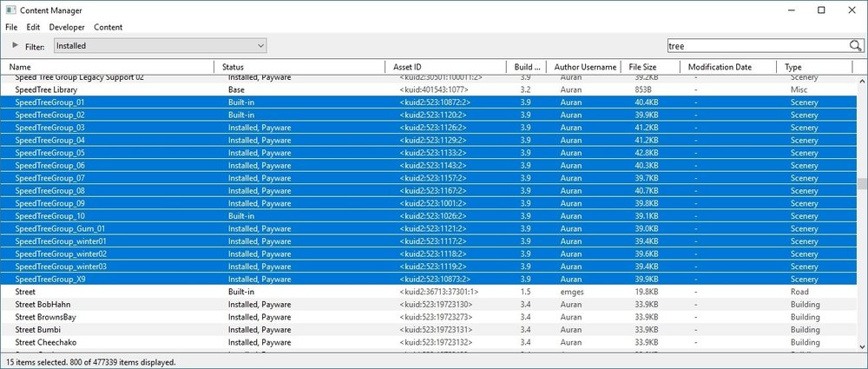This screenshot has width=868, height=369.
Task: Click asset ID <kuid2:36713:37301:1>
Action: pyautogui.click(x=439, y=292)
